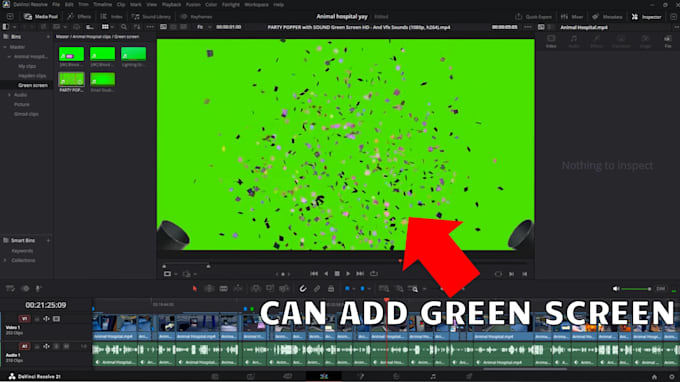The width and height of the screenshot is (680, 382).
Task: Toggle the DIM audio button
Action: tap(660, 289)
